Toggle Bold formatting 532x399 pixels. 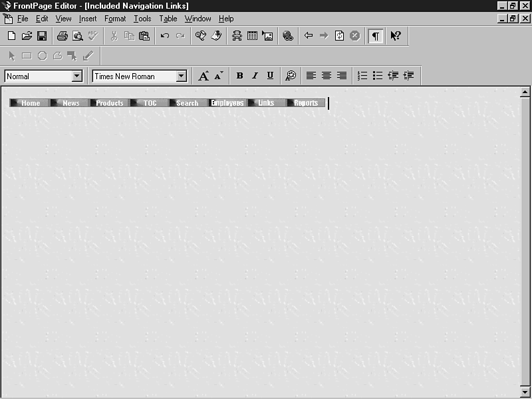click(239, 76)
